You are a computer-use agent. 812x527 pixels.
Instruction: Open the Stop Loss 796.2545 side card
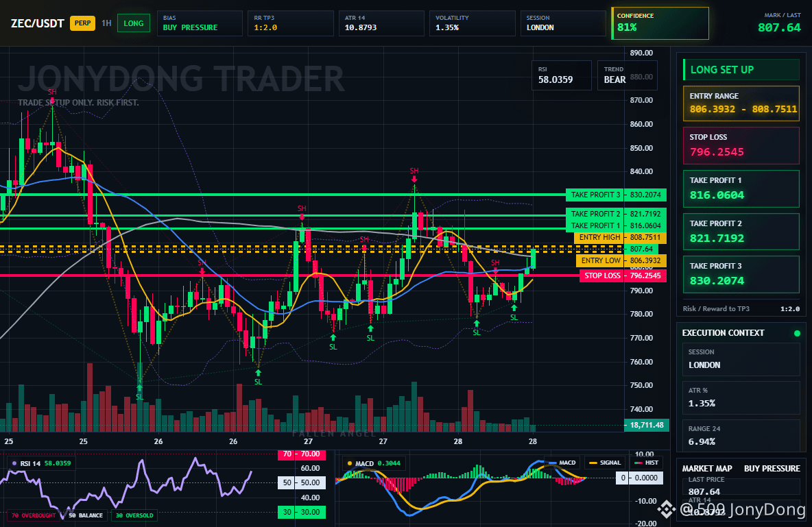741,145
